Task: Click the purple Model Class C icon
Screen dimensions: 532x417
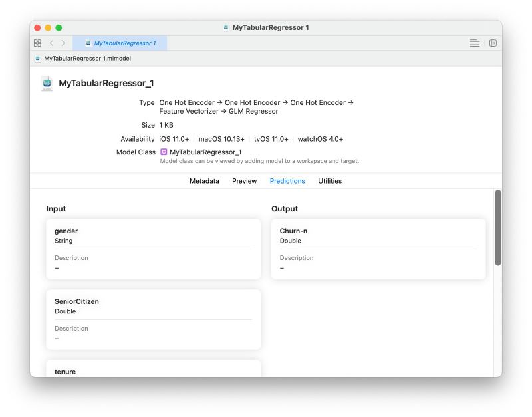Action: click(164, 152)
